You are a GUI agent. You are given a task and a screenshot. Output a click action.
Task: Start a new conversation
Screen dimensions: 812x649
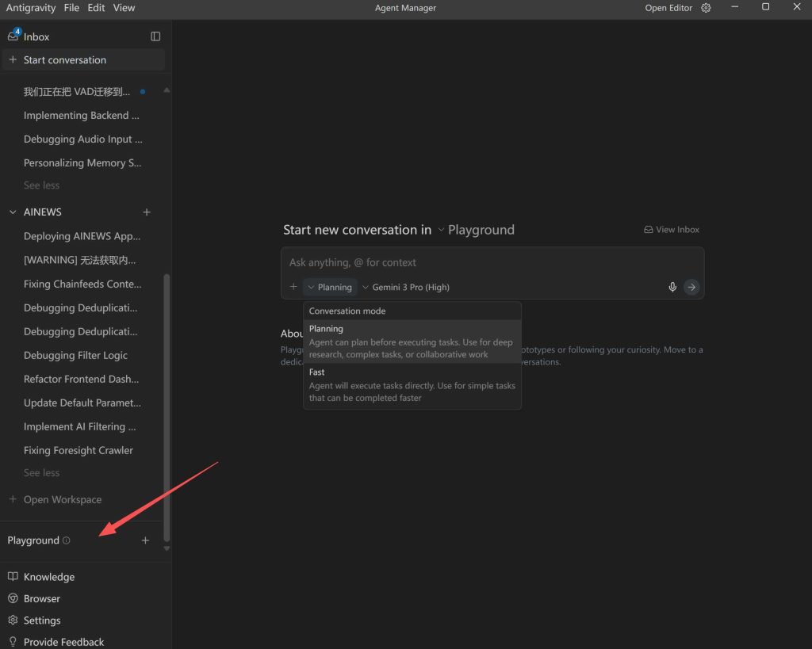[x=65, y=59]
